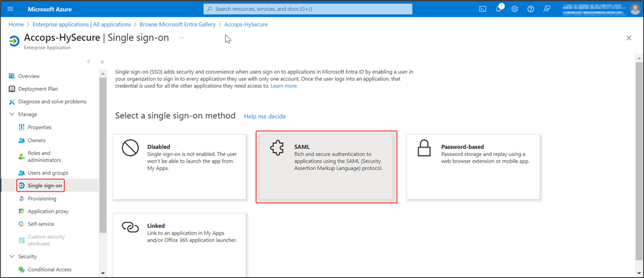Screen dimensions: 644x278
Task: Collapse the Security section in sidebar
Action: (x=11, y=256)
